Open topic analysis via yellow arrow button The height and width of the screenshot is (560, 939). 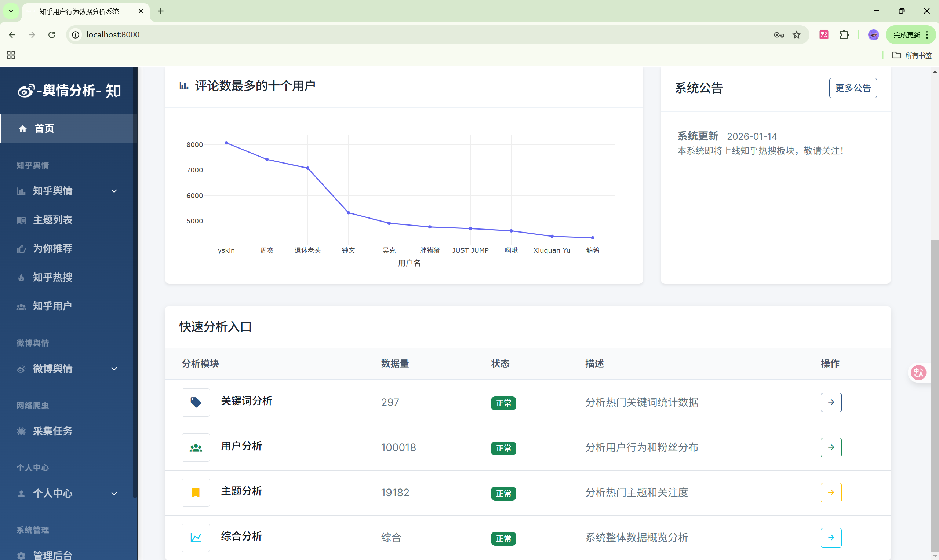tap(831, 493)
